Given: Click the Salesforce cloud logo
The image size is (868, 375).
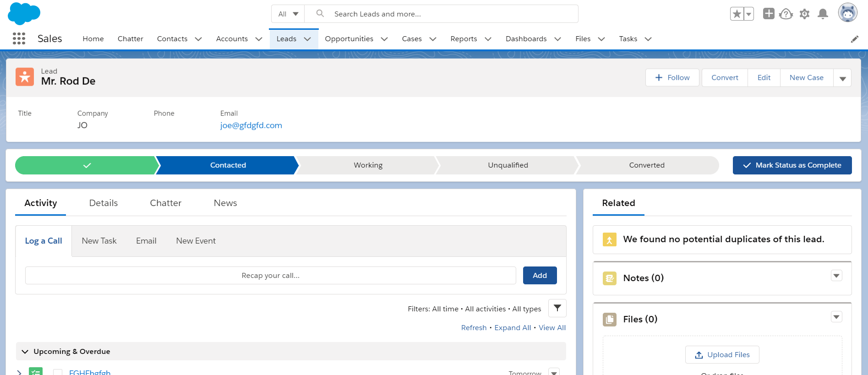Looking at the screenshot, I should (24, 13).
